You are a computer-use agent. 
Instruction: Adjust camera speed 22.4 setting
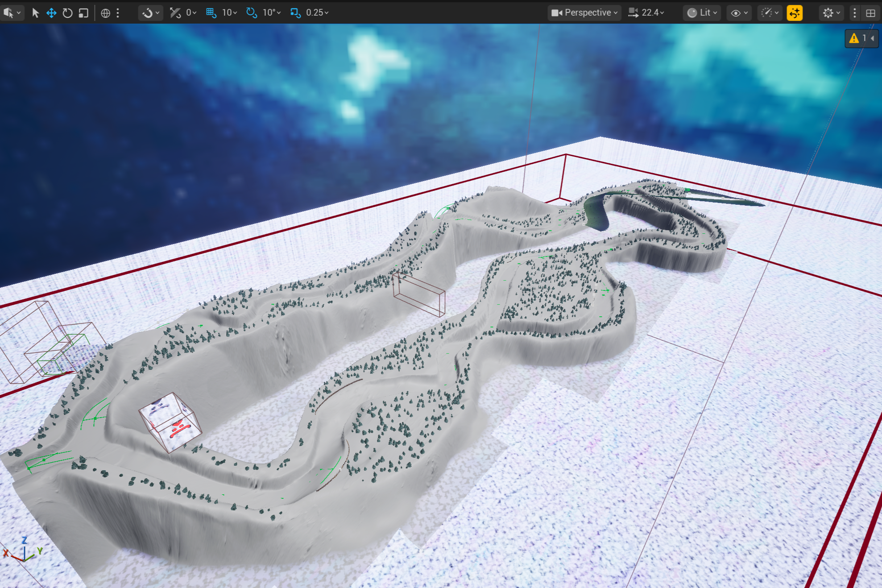point(647,12)
